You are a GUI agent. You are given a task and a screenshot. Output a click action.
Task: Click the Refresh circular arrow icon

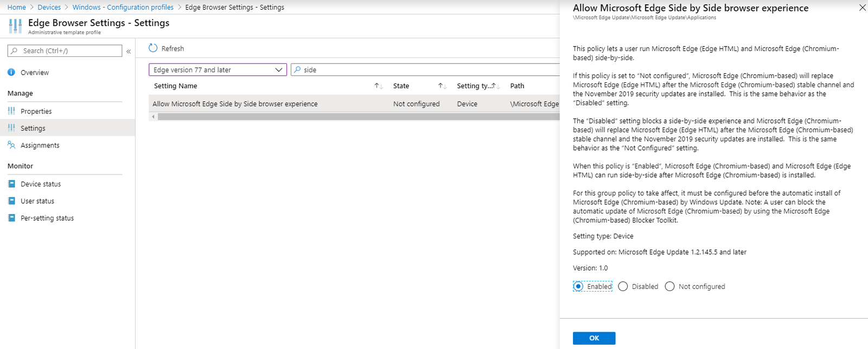[x=153, y=48]
